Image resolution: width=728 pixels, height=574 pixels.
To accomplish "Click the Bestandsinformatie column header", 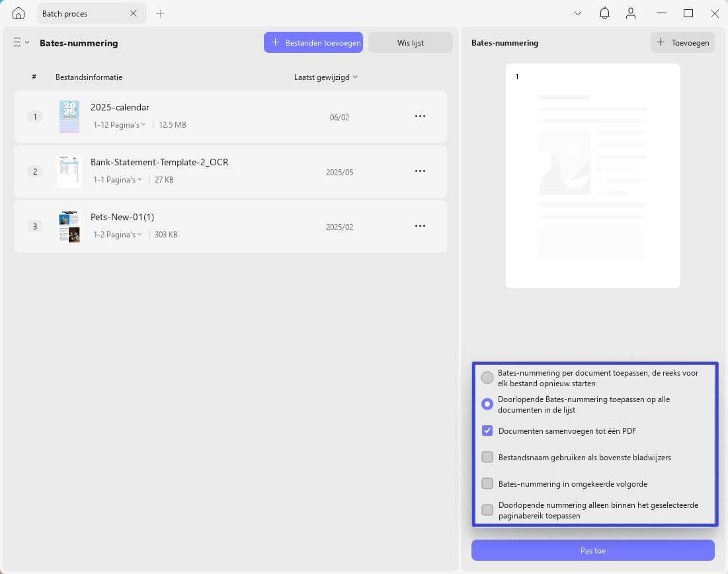I will (x=89, y=77).
